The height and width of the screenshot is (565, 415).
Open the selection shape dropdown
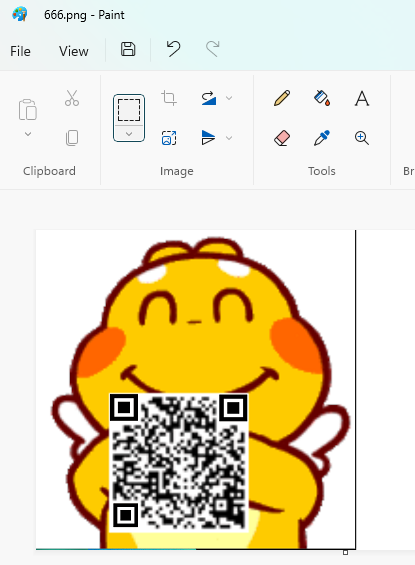[129, 134]
